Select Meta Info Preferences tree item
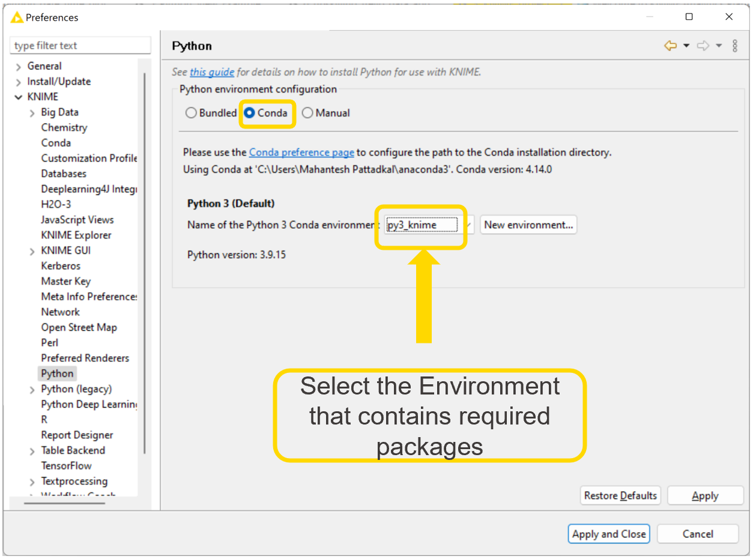 coord(89,297)
